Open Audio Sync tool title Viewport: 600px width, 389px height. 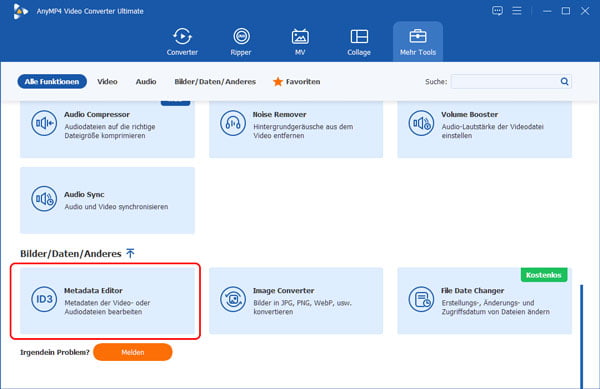pos(84,194)
